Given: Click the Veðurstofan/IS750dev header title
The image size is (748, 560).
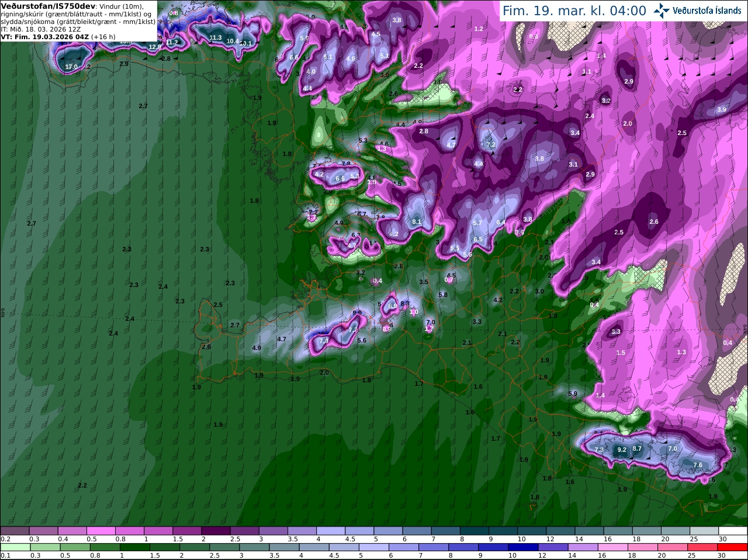Looking at the screenshot, I should tap(47, 6).
